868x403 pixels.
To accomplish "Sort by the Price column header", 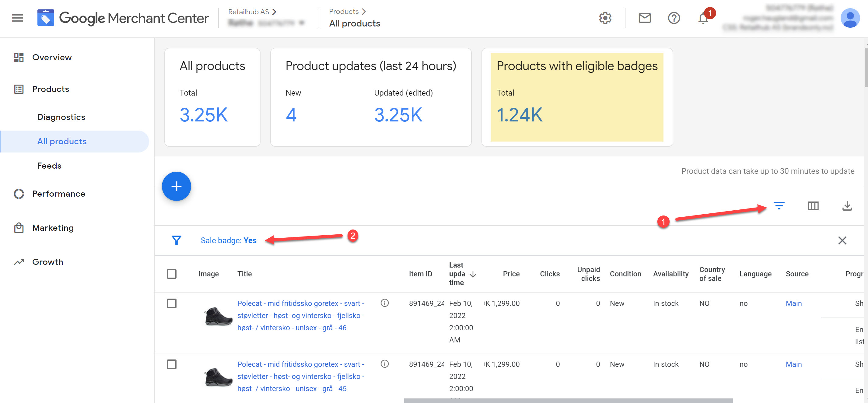I will pyautogui.click(x=511, y=274).
